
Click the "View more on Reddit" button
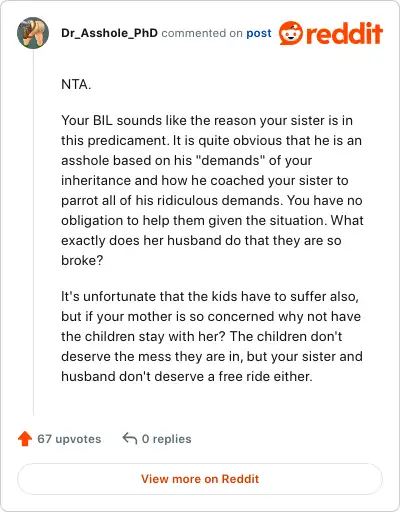pyautogui.click(x=200, y=479)
